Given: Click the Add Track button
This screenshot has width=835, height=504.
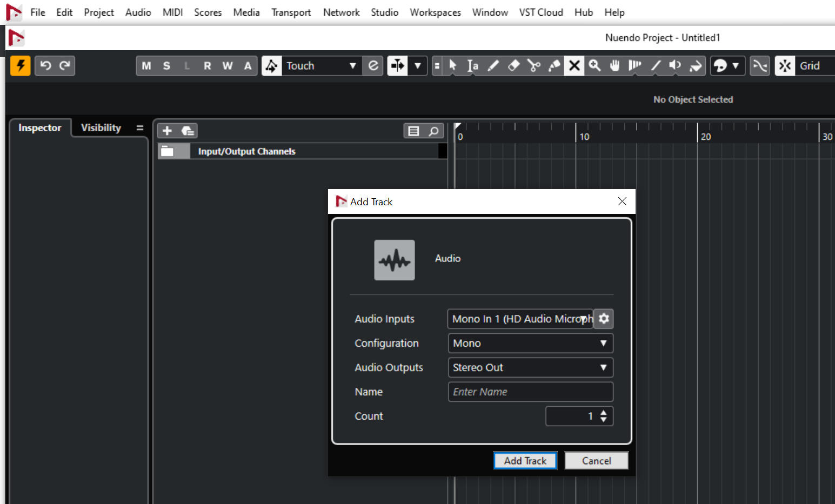Looking at the screenshot, I should click(x=525, y=461).
